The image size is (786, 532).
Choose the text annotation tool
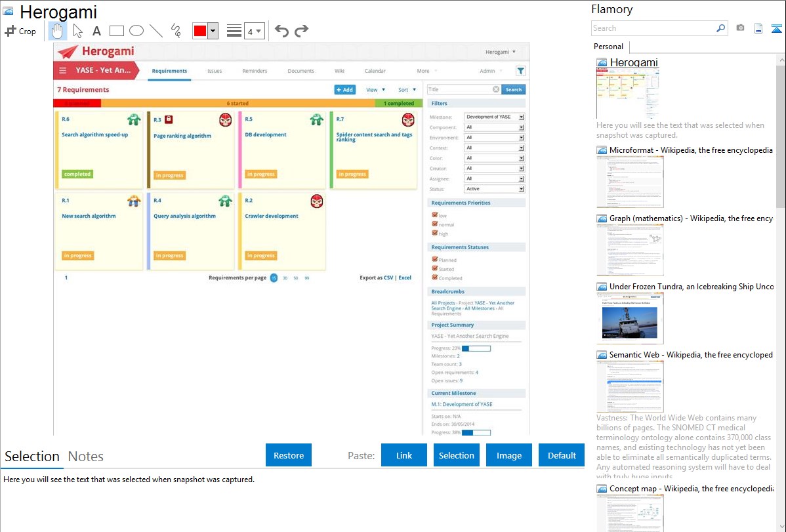point(96,31)
